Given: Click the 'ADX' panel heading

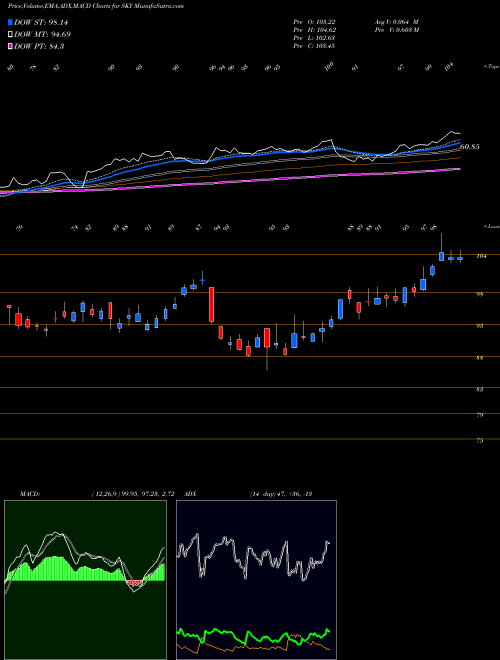Looking at the screenshot, I should (x=191, y=494).
